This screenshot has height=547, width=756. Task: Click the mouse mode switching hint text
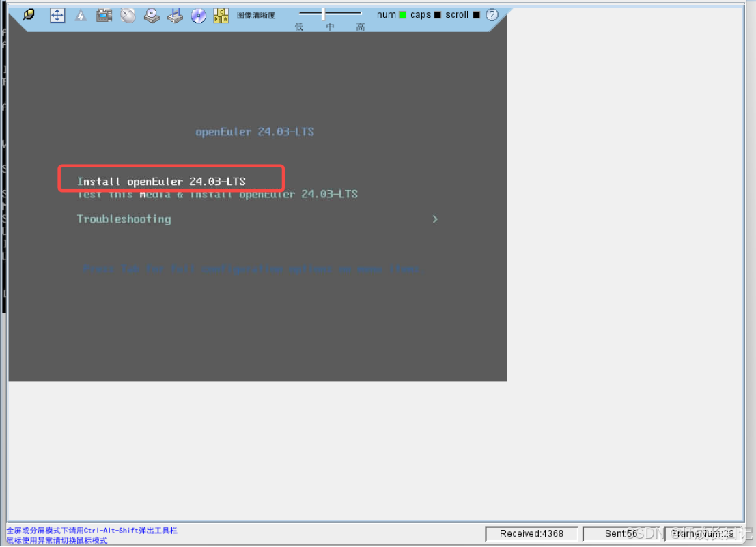(x=57, y=541)
